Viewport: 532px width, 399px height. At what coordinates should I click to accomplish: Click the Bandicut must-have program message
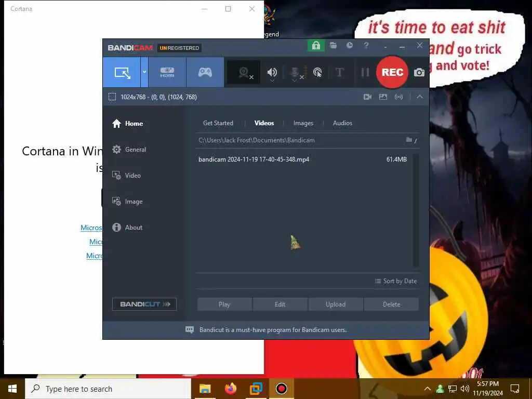273,330
